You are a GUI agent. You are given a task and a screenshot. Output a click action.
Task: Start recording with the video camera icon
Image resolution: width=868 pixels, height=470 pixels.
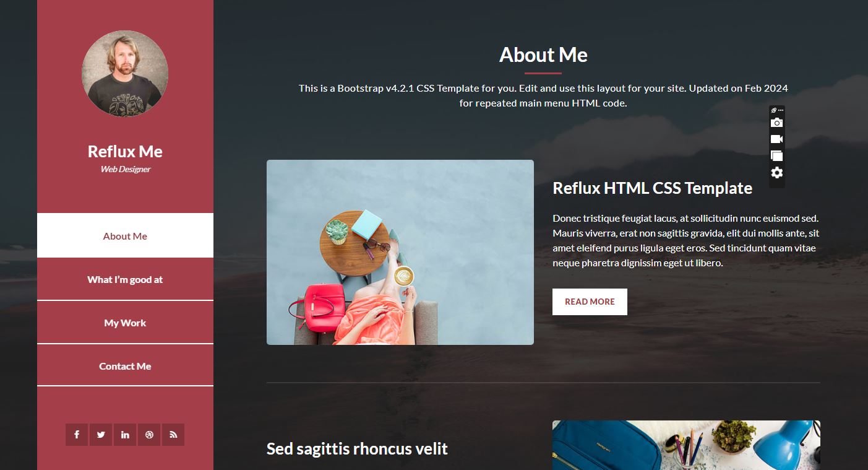[777, 139]
